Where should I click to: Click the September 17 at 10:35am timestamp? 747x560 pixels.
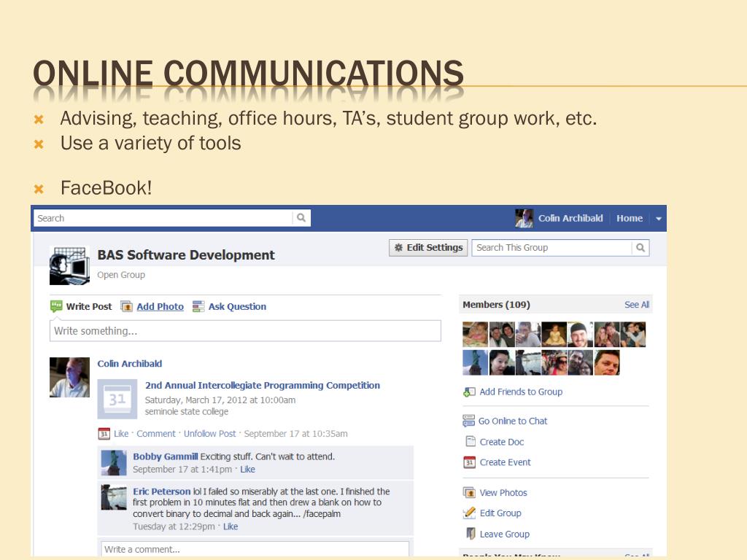pyautogui.click(x=296, y=434)
